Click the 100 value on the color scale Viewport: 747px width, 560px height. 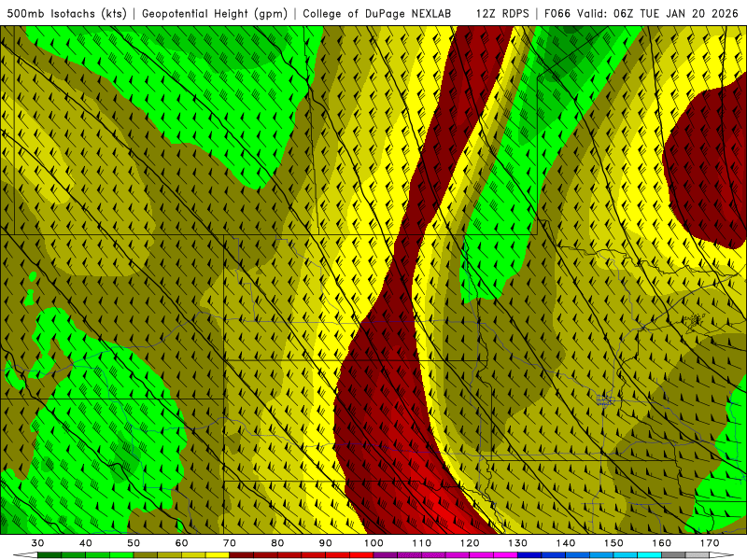coord(373,543)
